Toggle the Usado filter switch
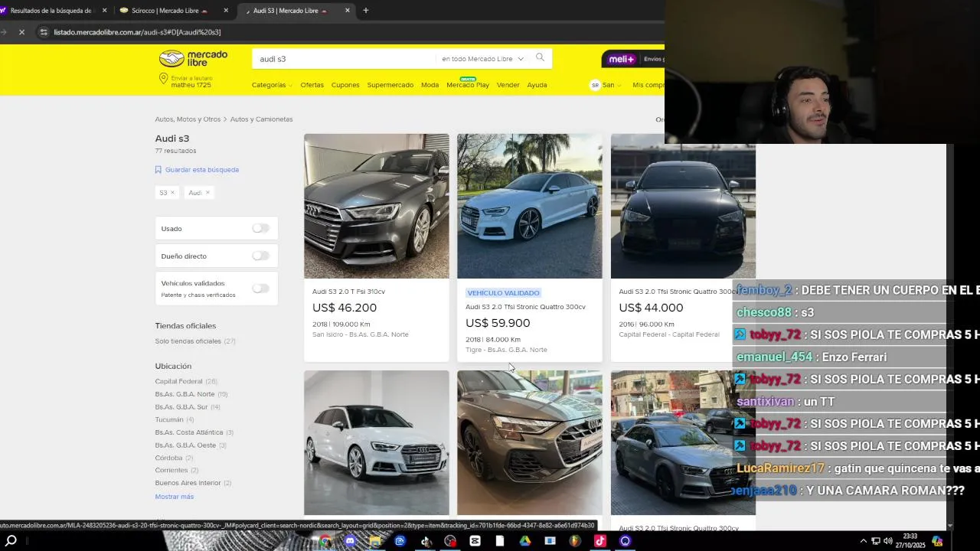 click(260, 228)
